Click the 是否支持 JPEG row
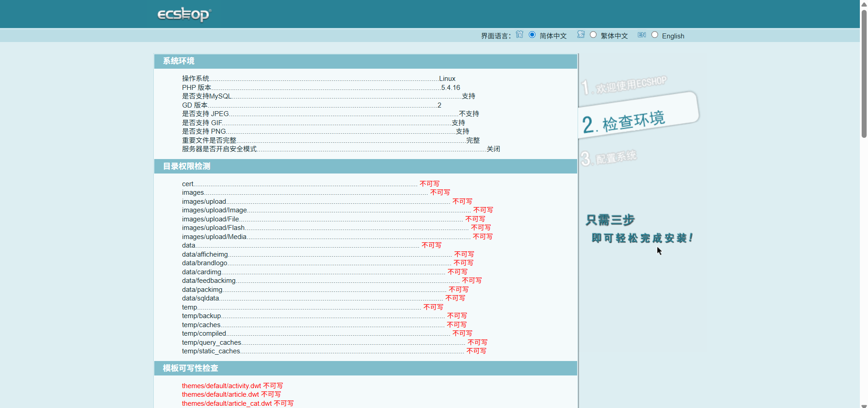 click(331, 114)
